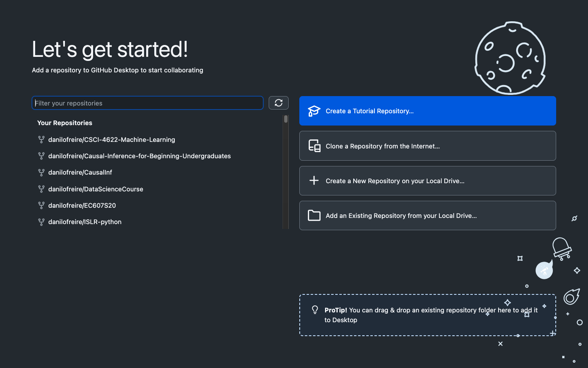The width and height of the screenshot is (588, 368).
Task: Click the clone repository devices icon
Action: [x=314, y=146]
